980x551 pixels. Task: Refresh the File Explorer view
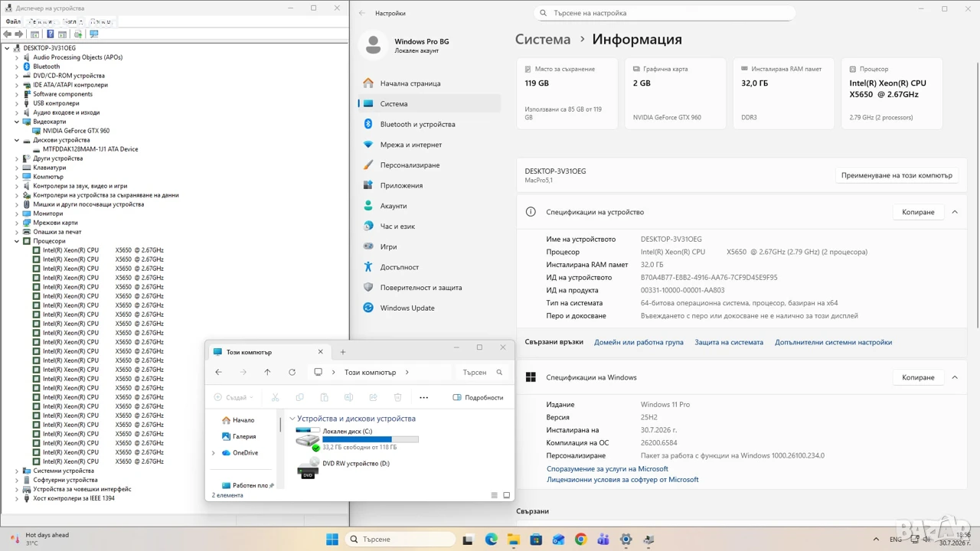point(292,372)
